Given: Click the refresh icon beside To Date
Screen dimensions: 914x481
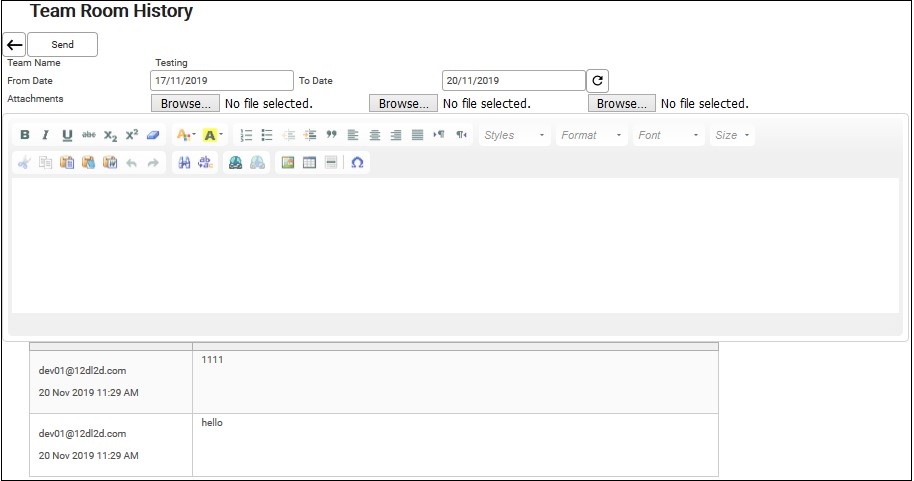Looking at the screenshot, I should [598, 81].
